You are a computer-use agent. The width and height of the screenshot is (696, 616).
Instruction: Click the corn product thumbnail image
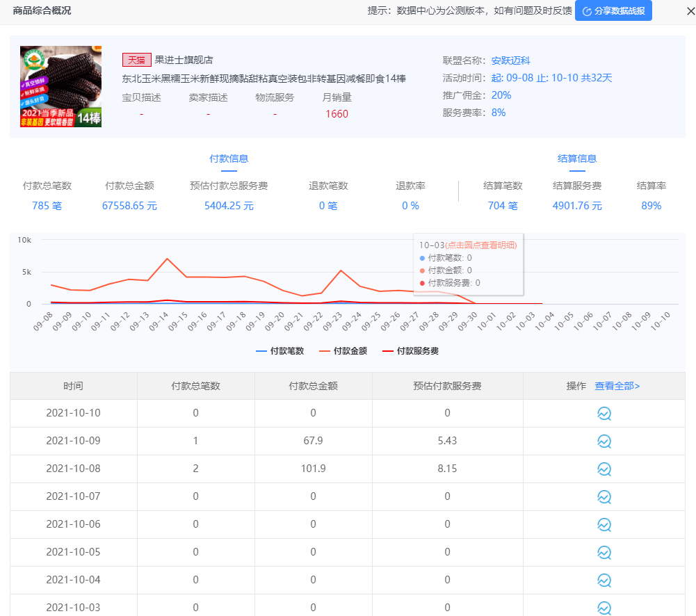click(x=60, y=87)
